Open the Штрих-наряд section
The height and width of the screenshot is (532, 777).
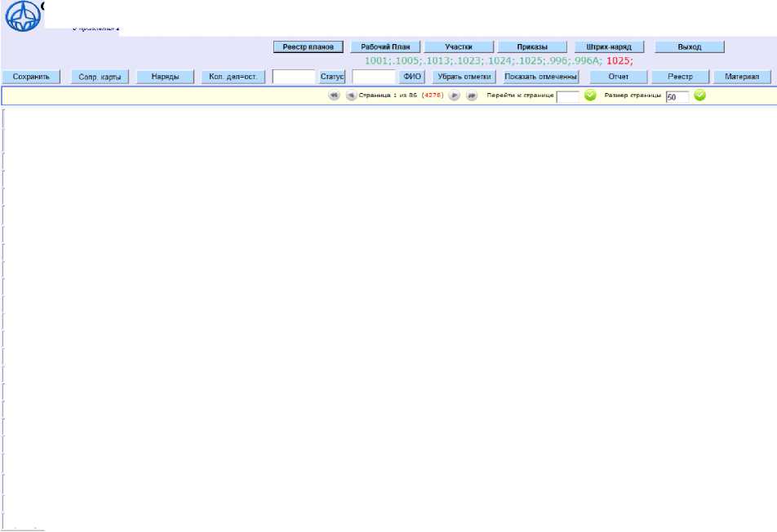point(609,47)
